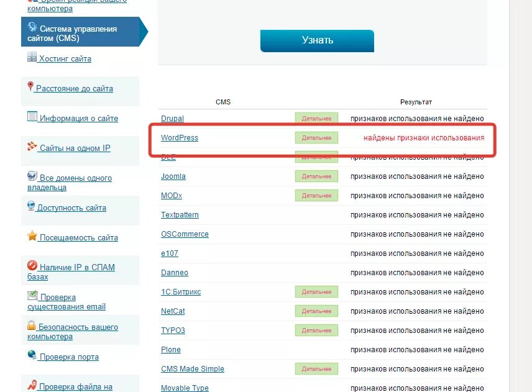This screenshot has width=532, height=392.
Task: Click the Результат column header
Action: pos(416,102)
